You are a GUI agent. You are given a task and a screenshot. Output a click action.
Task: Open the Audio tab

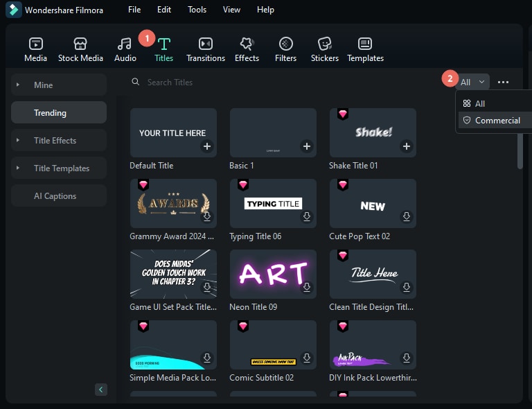coord(125,49)
